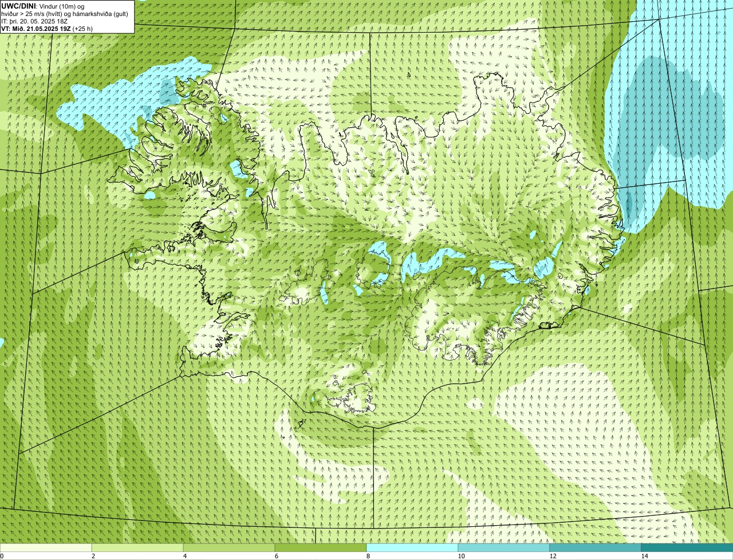Click the 12–14 m/s darker teal segment
733x560 pixels.
click(596, 547)
